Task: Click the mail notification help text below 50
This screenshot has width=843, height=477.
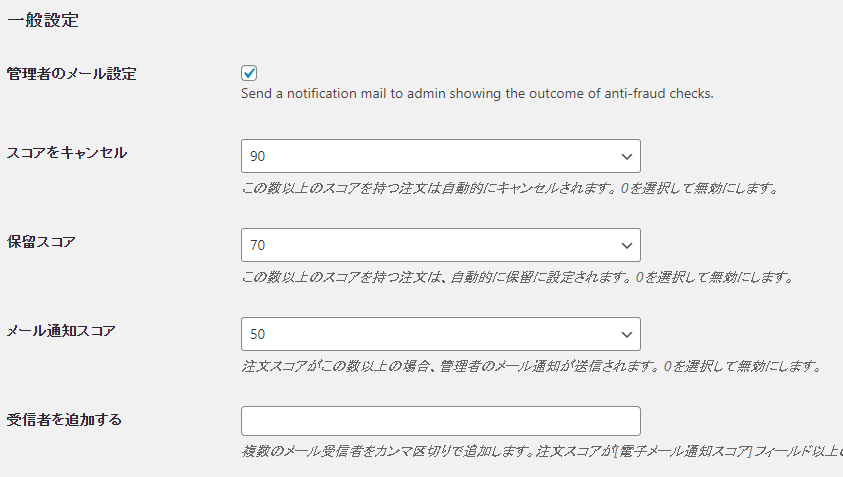Action: [532, 366]
